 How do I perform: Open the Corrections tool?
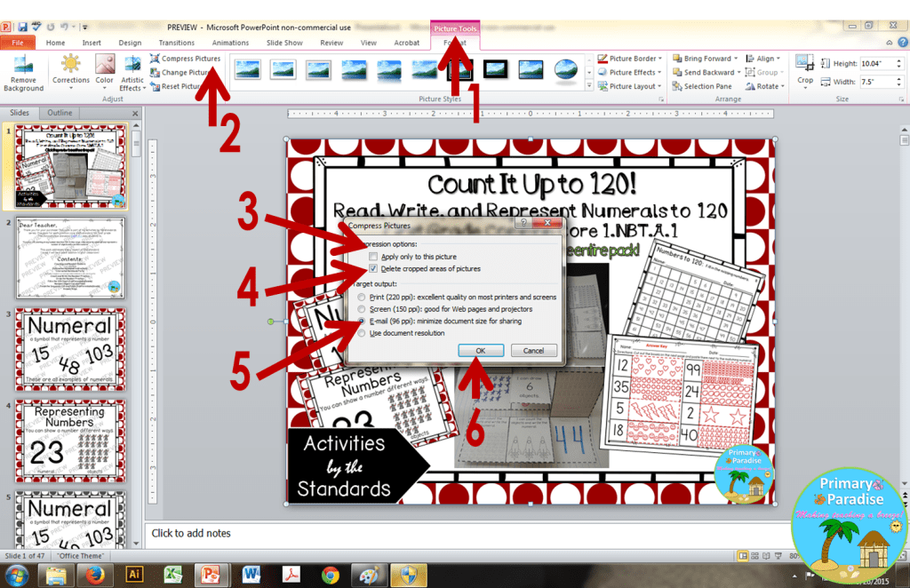(x=71, y=72)
